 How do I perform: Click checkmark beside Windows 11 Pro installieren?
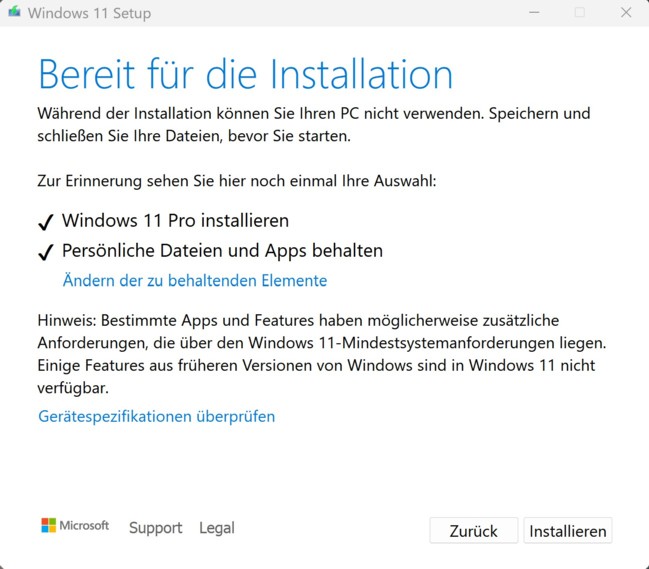pos(46,222)
